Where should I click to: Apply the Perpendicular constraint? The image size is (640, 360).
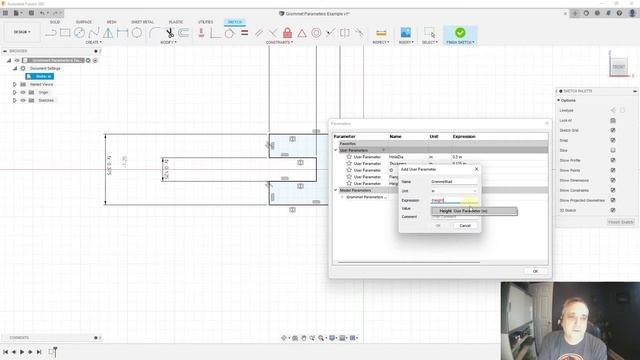[x=273, y=33]
